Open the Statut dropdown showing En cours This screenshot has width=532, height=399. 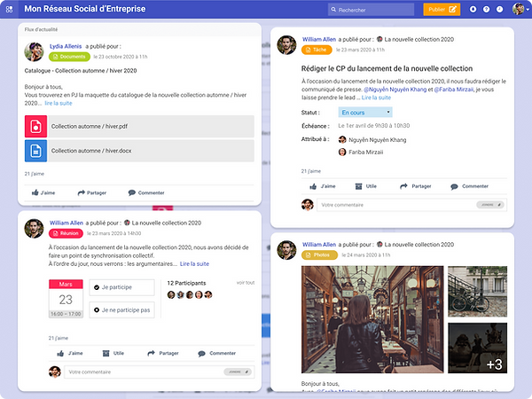365,113
